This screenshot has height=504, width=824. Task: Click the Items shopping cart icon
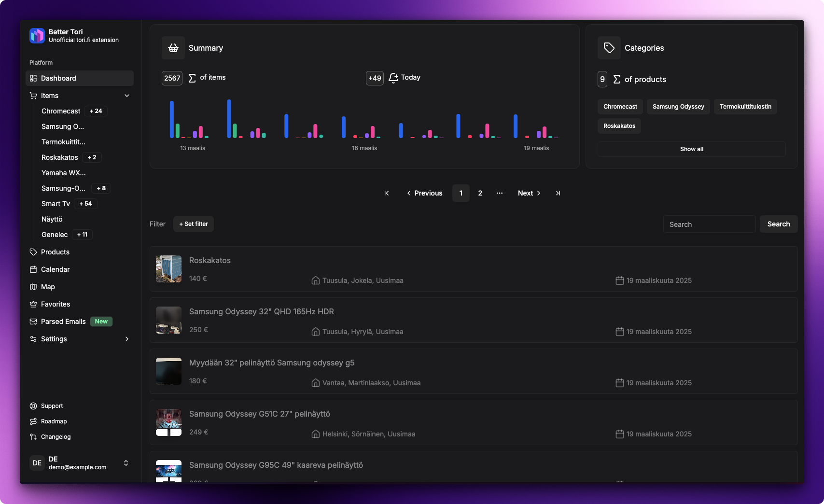click(x=33, y=96)
